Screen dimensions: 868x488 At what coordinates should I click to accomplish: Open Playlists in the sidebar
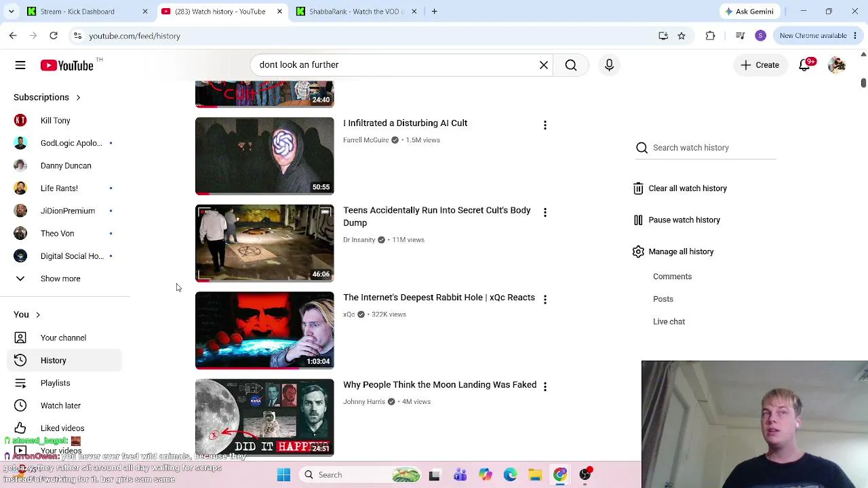(x=64, y=383)
